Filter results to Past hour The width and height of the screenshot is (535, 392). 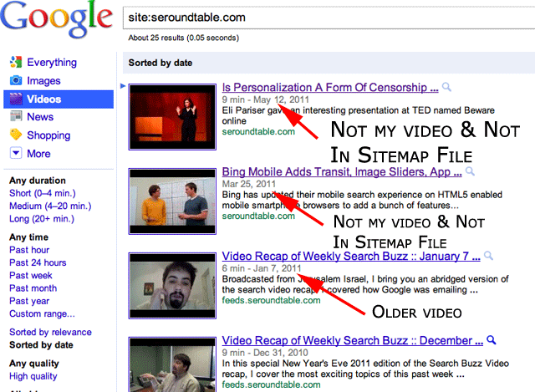point(29,250)
